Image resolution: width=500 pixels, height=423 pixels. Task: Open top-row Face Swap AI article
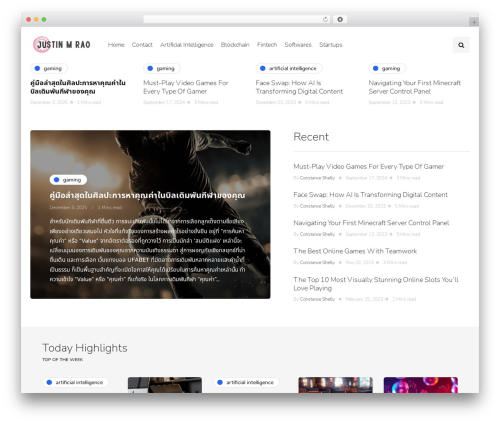point(299,87)
